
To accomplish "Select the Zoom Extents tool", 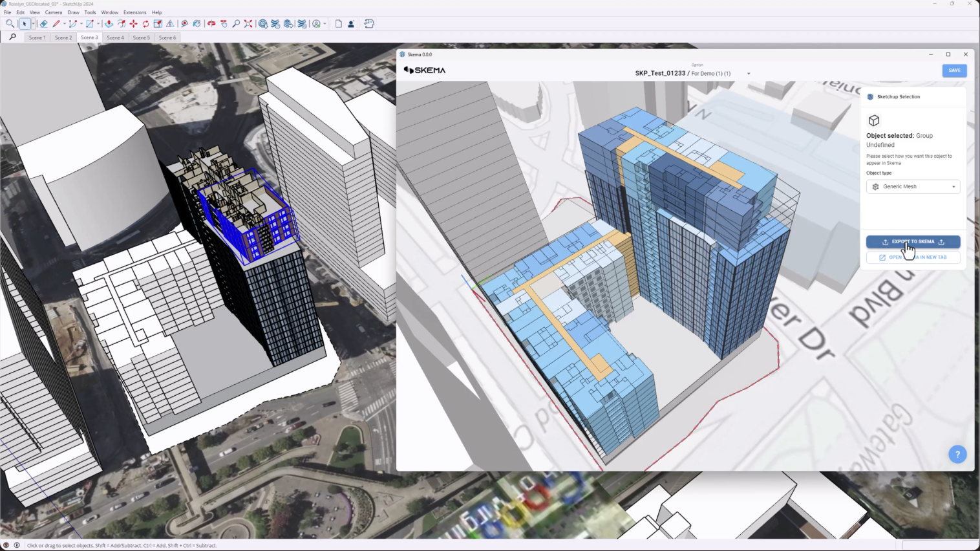I will (248, 24).
